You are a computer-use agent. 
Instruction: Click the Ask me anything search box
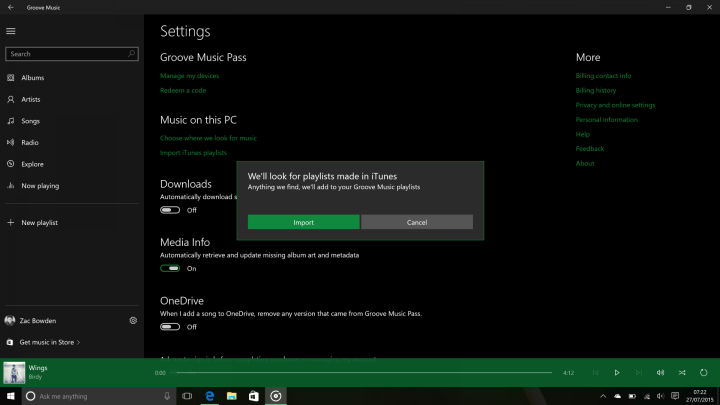click(x=99, y=396)
